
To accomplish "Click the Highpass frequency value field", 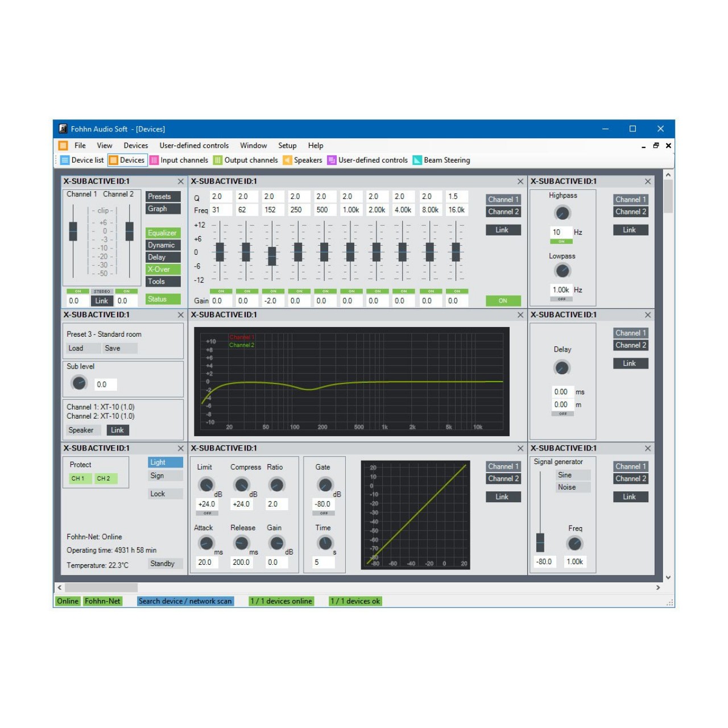I will click(561, 232).
